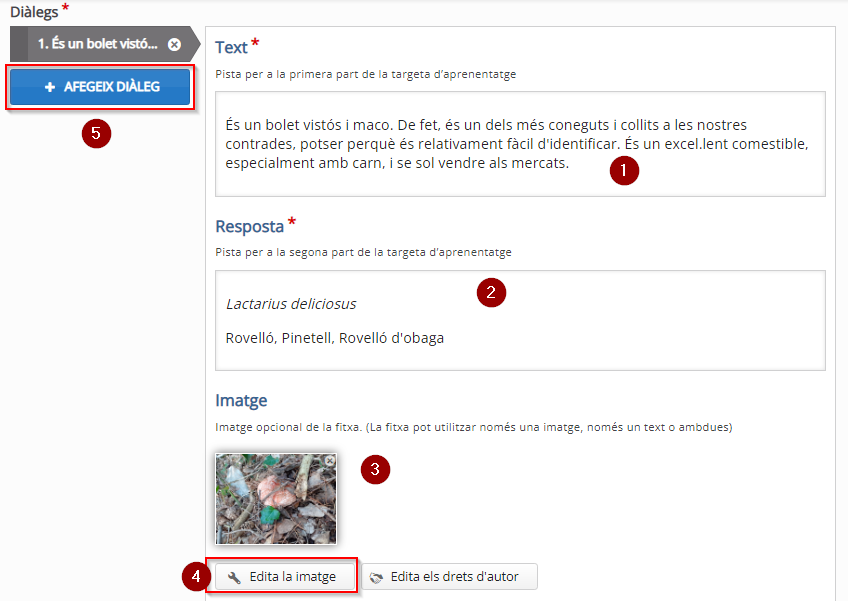848x601 pixels.
Task: Focus the Resposta field with Lactarius deliciosus
Action: 520,320
